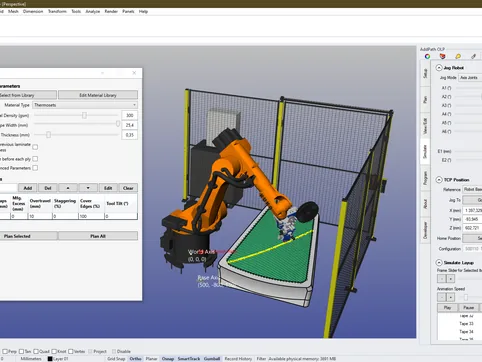Click the X (mm) TCP position field
Screen dimensions: 482x362
click(472, 210)
